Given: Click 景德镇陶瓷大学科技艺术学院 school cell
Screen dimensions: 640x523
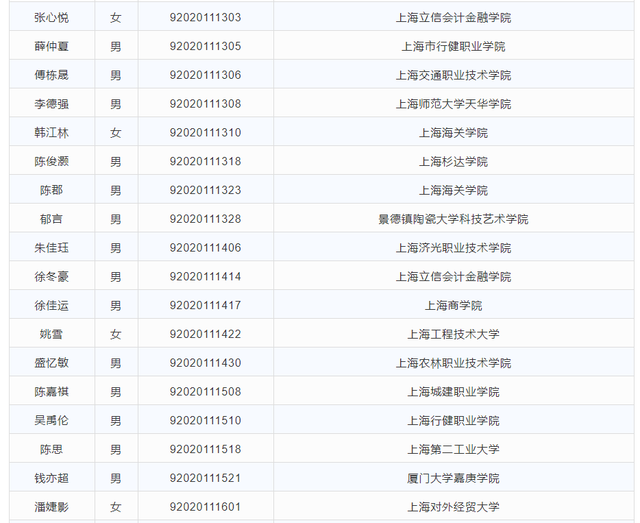Looking at the screenshot, I should [x=453, y=219].
